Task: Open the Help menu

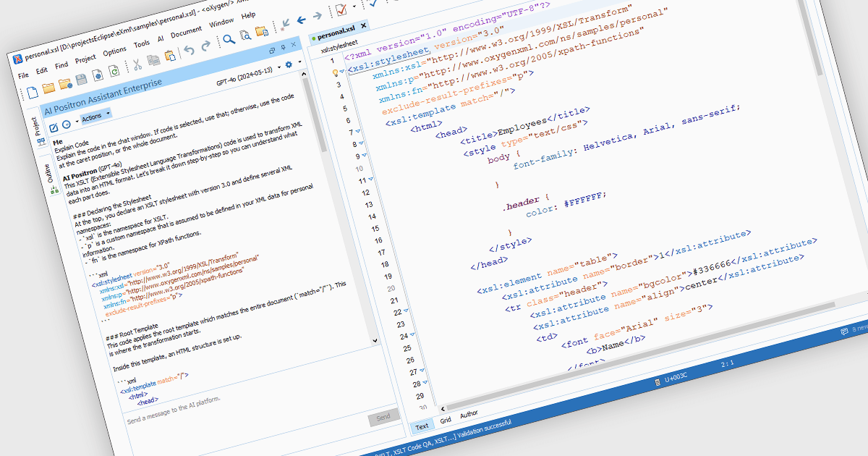Action: point(248,14)
